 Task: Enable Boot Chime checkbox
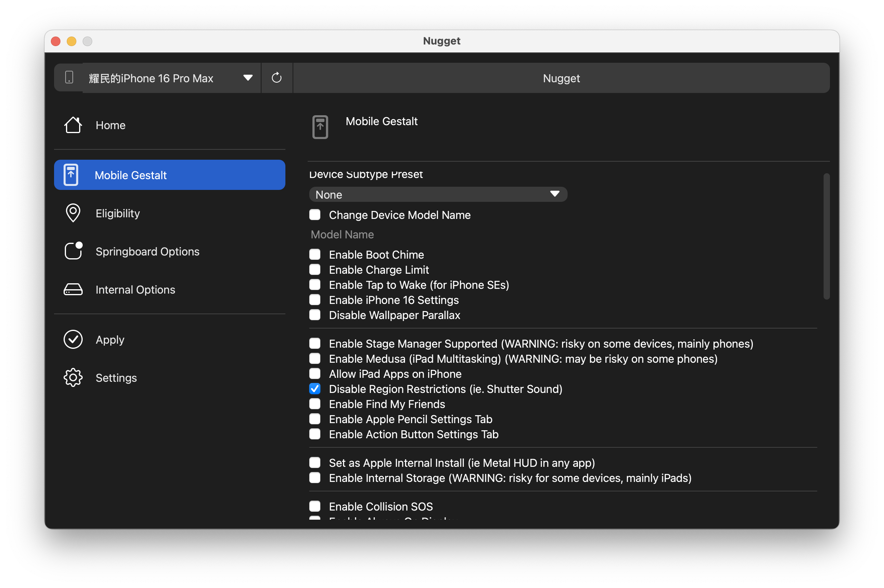click(315, 254)
